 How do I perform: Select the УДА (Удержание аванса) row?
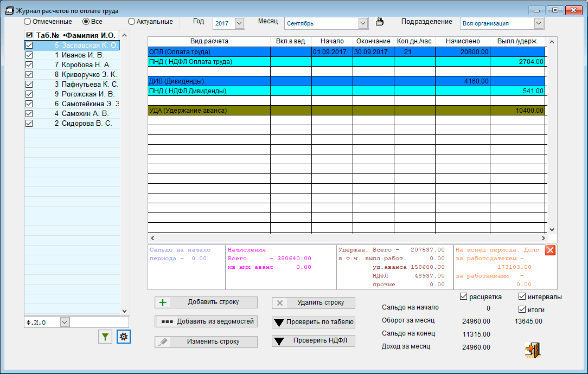347,111
